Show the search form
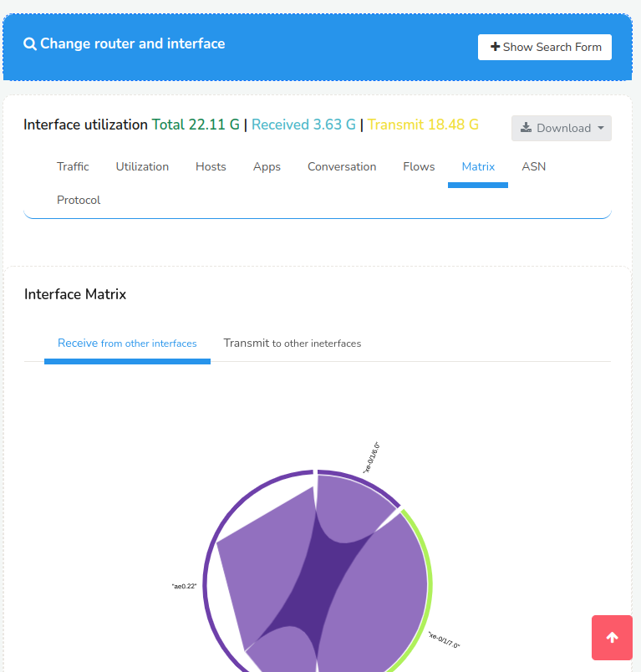Viewport: 641px width, 672px height. pos(545,47)
